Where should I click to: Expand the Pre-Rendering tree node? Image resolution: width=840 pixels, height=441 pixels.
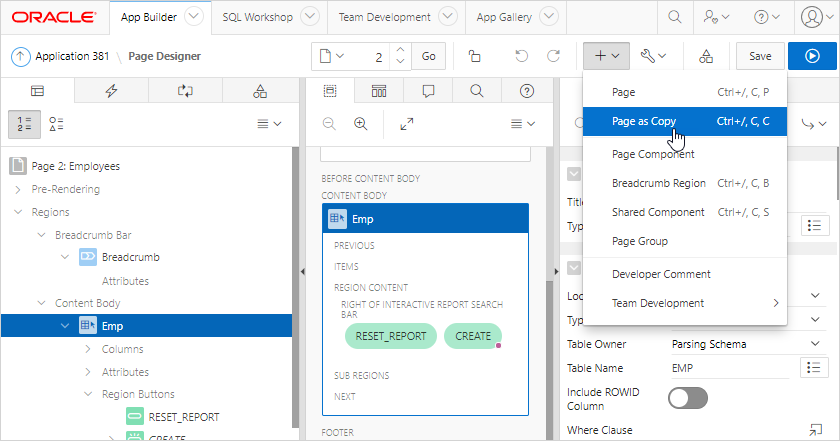tap(18, 189)
